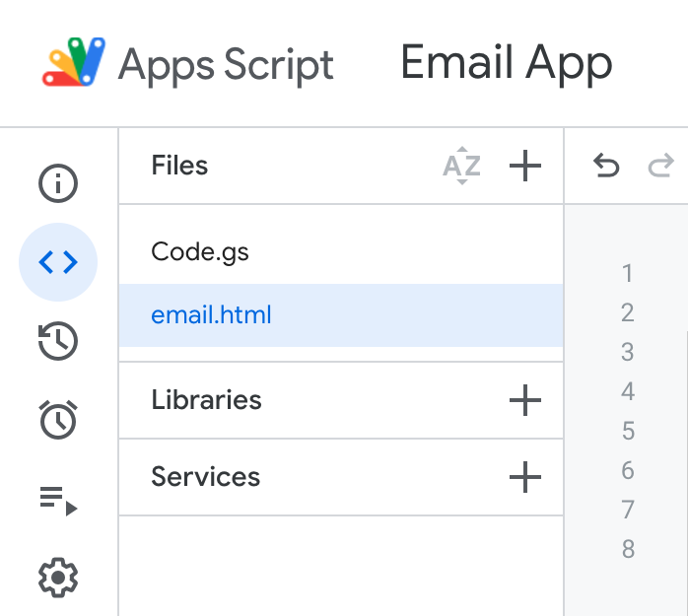Click the Email App project title
This screenshot has width=688, height=616.
point(507,63)
